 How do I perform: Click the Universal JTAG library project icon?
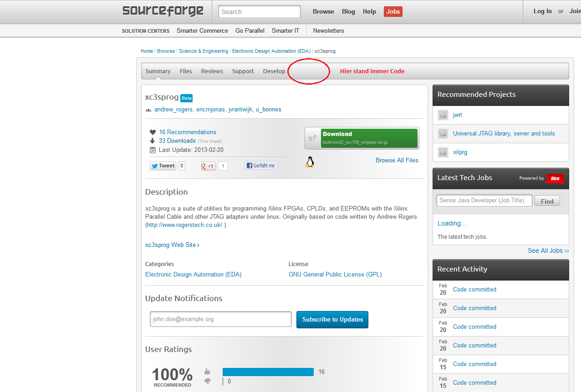tap(443, 134)
